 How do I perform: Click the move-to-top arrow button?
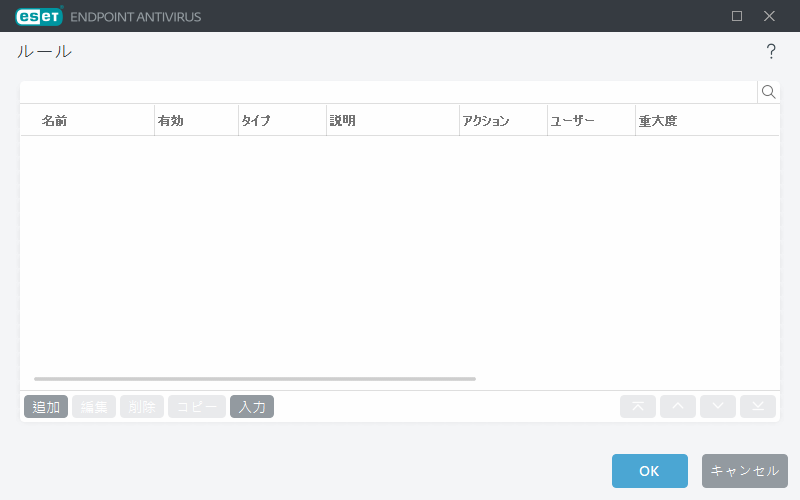[x=638, y=406]
